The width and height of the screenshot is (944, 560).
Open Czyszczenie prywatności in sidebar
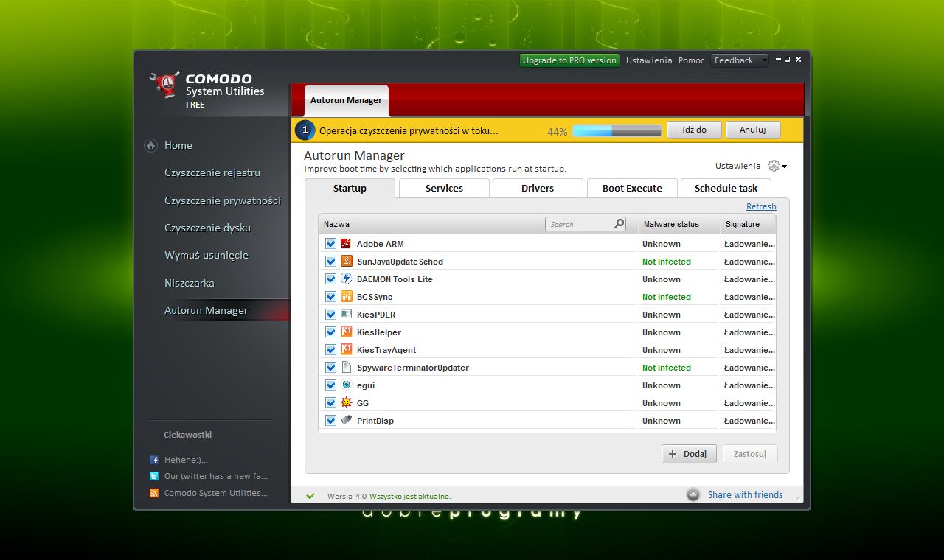pos(223,200)
